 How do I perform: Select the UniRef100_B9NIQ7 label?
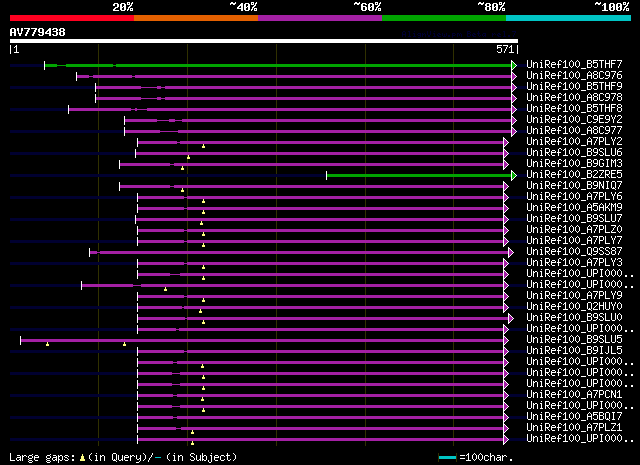point(574,186)
